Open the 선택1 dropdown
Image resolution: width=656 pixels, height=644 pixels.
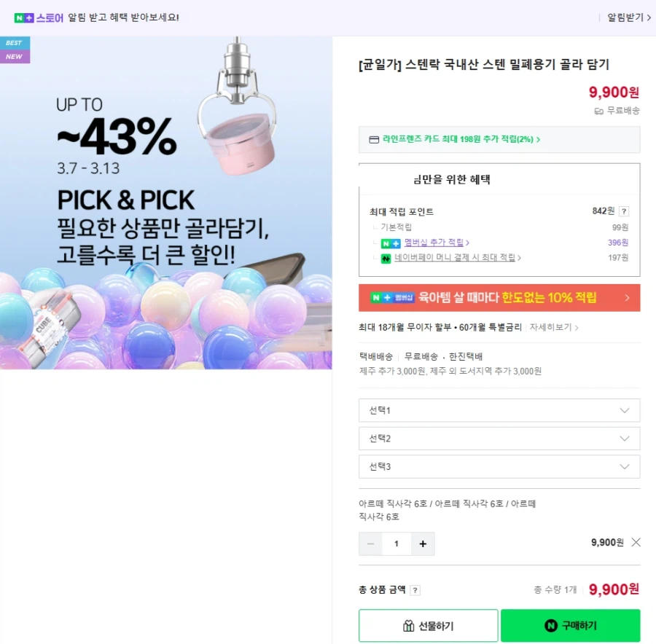pyautogui.click(x=499, y=410)
